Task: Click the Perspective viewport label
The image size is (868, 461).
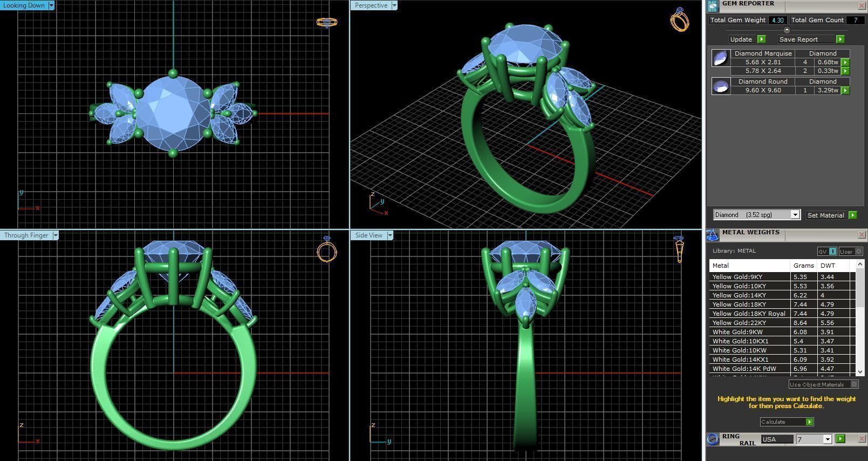Action: point(371,5)
